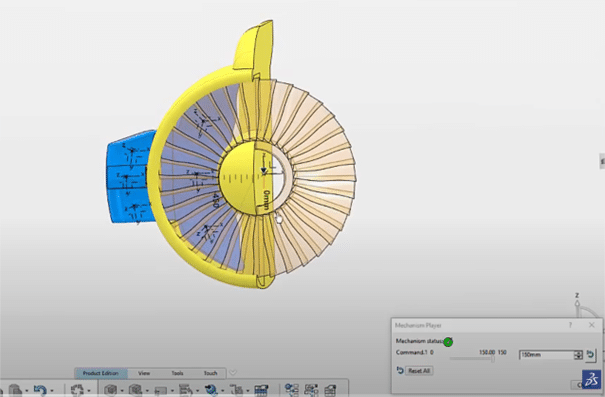This screenshot has height=397, width=605.
Task: Select the first 3D cube toolbar icon
Action: (x=111, y=390)
